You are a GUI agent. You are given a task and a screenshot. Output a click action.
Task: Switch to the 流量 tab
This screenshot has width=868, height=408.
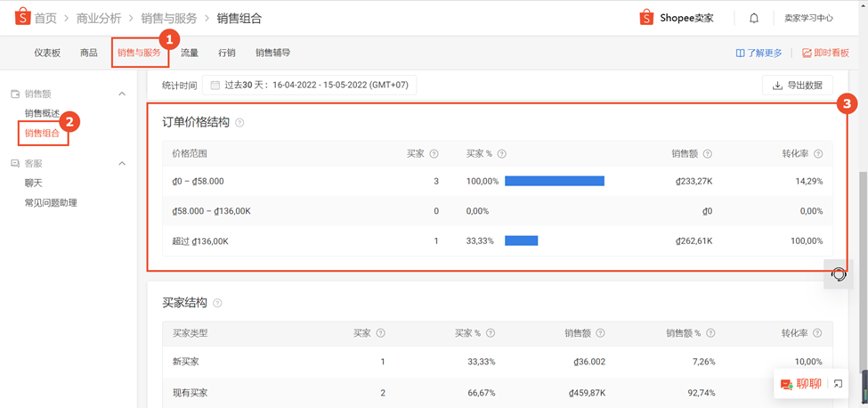(x=190, y=53)
